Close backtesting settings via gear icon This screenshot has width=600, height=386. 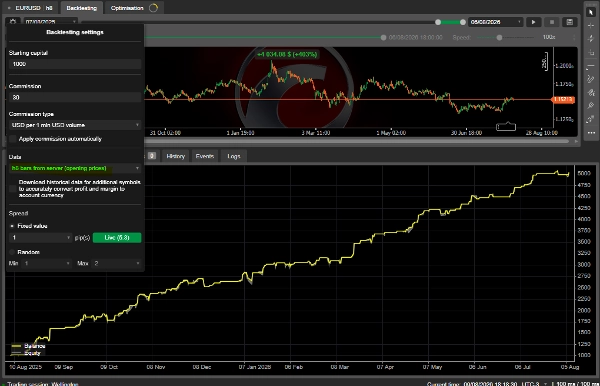[x=13, y=22]
